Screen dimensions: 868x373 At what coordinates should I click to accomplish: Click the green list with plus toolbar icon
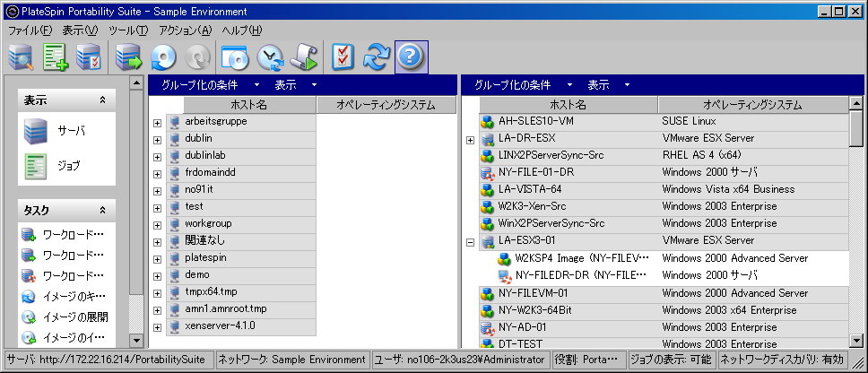[x=56, y=57]
